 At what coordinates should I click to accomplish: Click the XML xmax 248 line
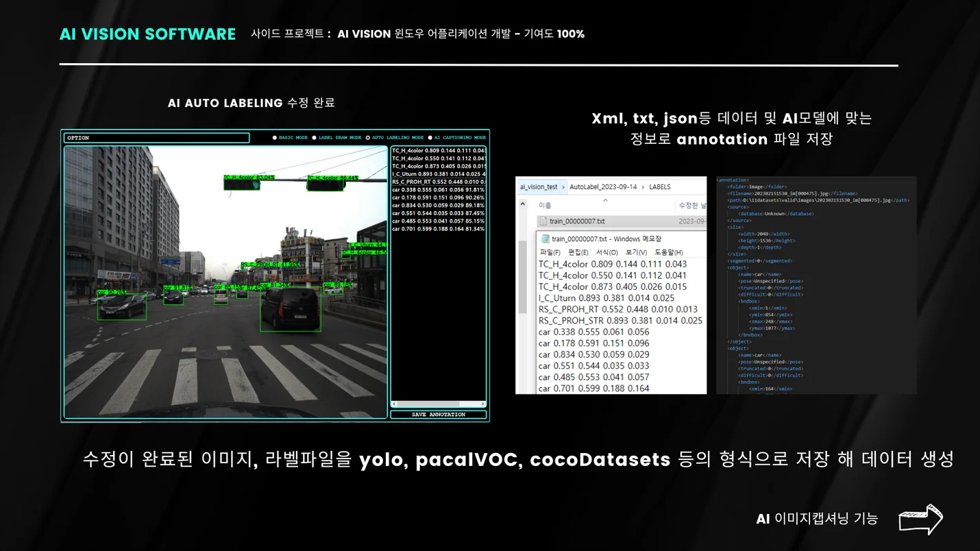click(770, 321)
